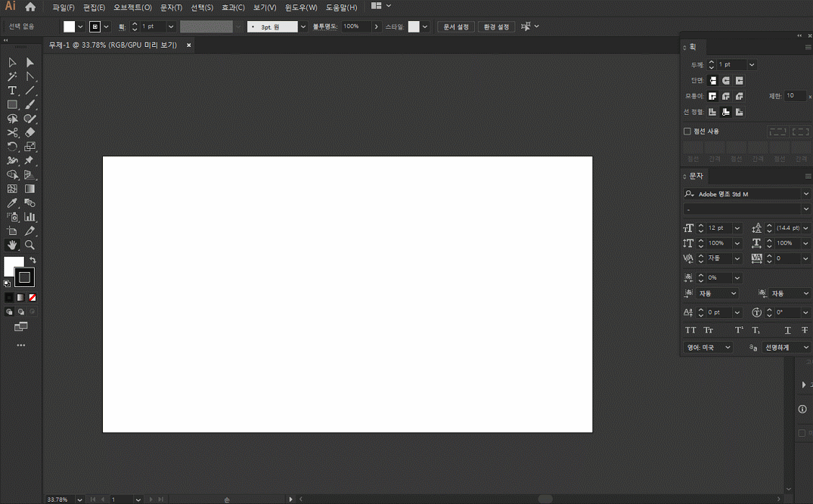Open the font family dropdown (Adobe 명조 Std M)
Viewport: 813px width, 504px height.
[805, 193]
